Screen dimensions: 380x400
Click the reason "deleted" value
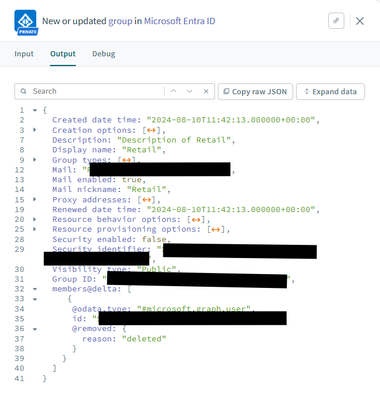click(x=144, y=339)
